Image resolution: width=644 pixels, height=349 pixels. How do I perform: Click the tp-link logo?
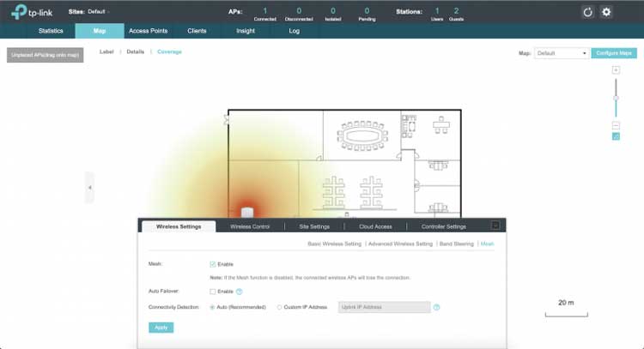[x=31, y=12]
